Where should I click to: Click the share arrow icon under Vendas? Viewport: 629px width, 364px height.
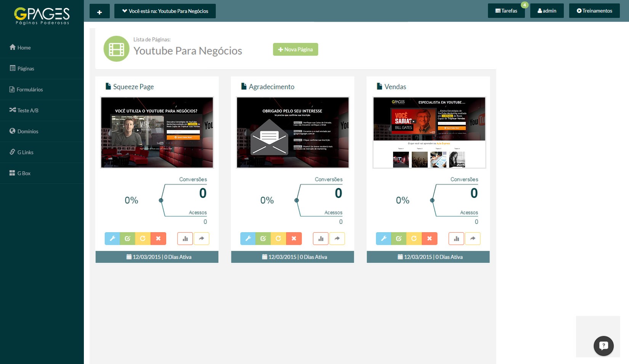click(473, 238)
